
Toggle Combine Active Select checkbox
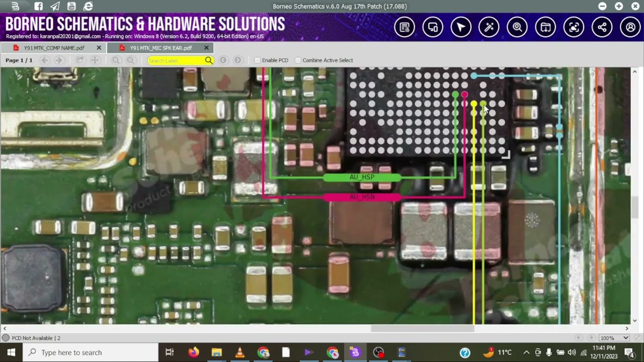click(298, 60)
